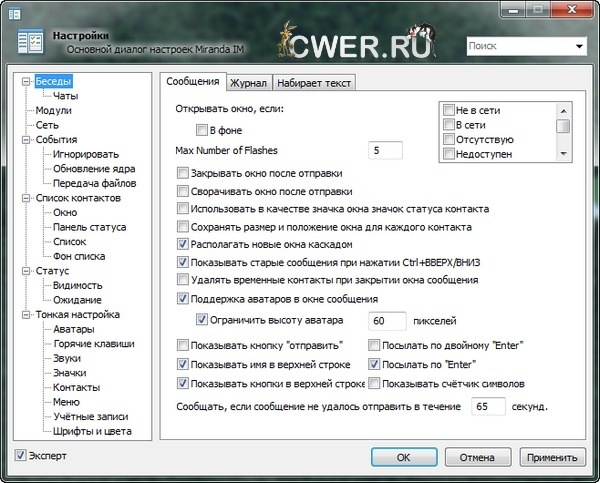
Task: Select Ожидание in the tree
Action: coord(77,300)
